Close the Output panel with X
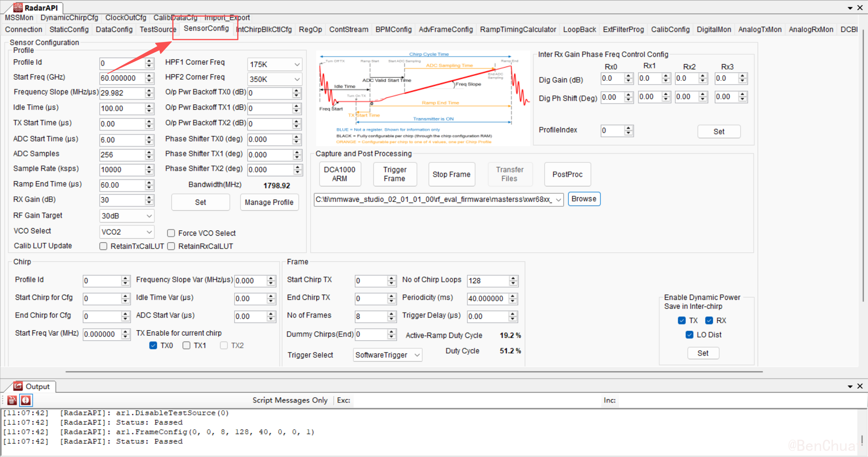 (860, 386)
